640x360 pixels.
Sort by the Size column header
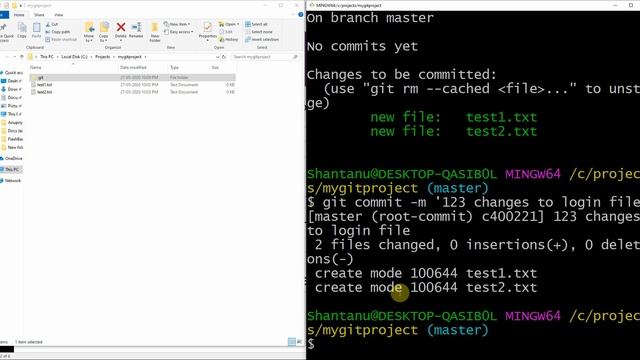point(215,67)
